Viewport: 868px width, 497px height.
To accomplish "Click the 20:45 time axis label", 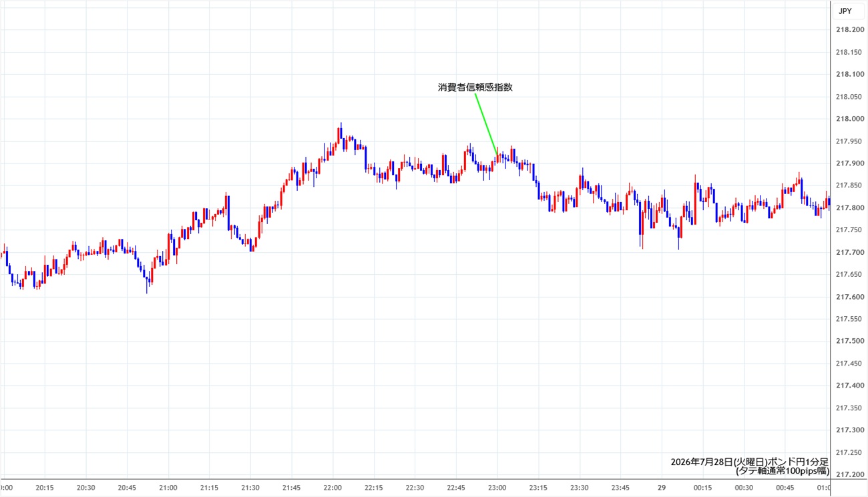I will click(x=127, y=488).
